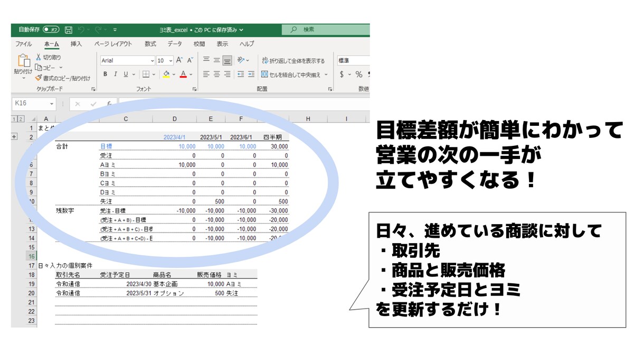
Task: Toggle Underline formatting
Action: (x=126, y=75)
